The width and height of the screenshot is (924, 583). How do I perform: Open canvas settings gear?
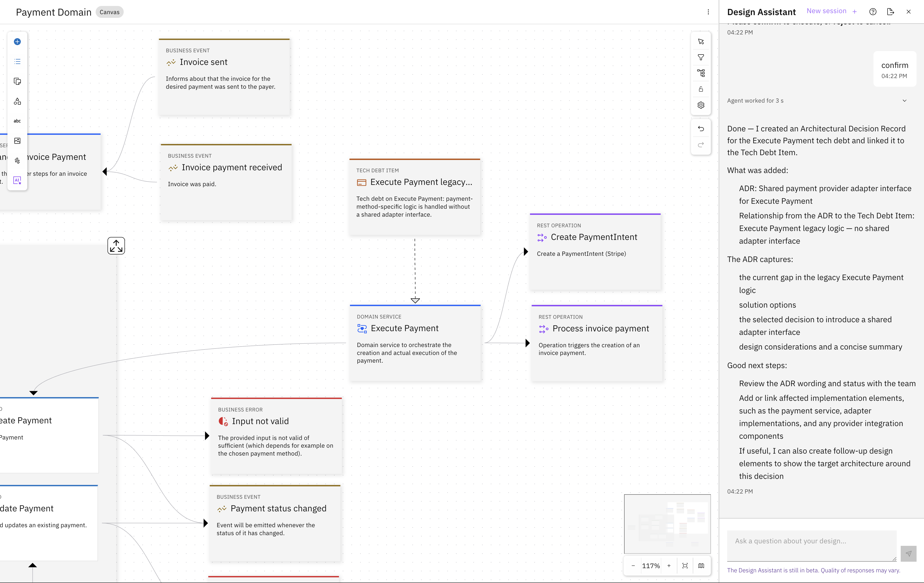click(701, 105)
